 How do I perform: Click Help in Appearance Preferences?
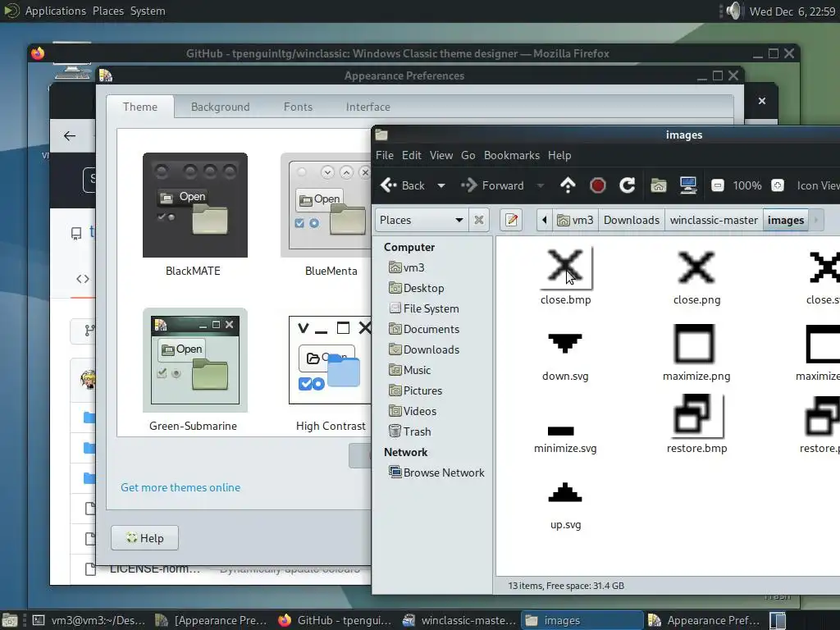(144, 538)
